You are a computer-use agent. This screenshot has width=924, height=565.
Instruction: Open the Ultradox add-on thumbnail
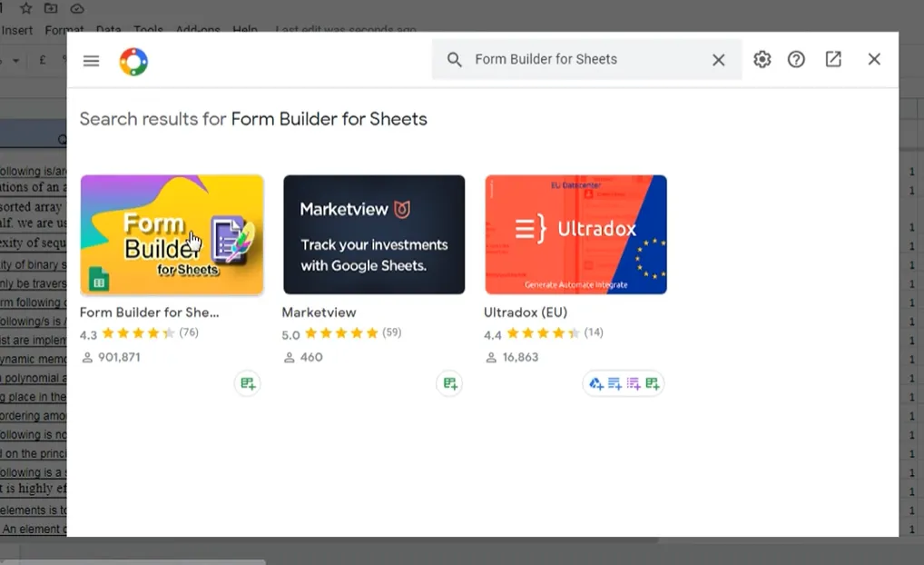coord(575,234)
